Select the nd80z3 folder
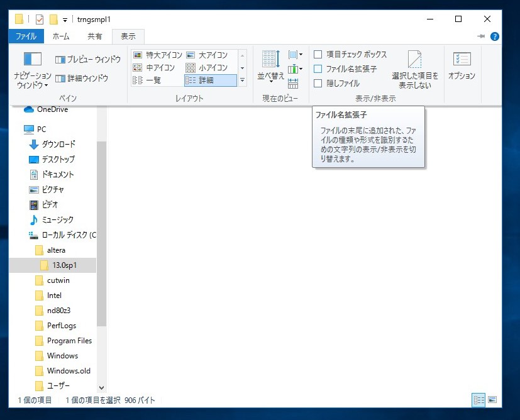This screenshot has height=420, width=520. pyautogui.click(x=53, y=311)
